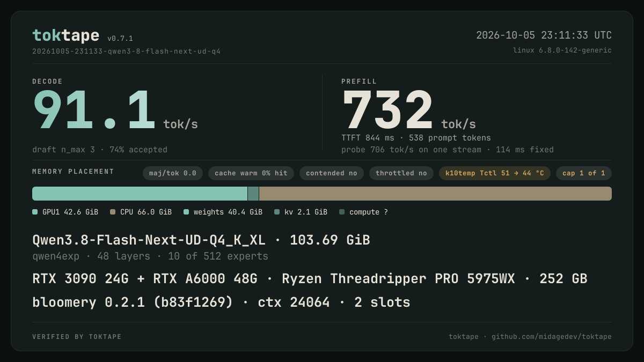Click the MEMORY PLACEMENT heading
This screenshot has width=644, height=362.
tap(73, 172)
